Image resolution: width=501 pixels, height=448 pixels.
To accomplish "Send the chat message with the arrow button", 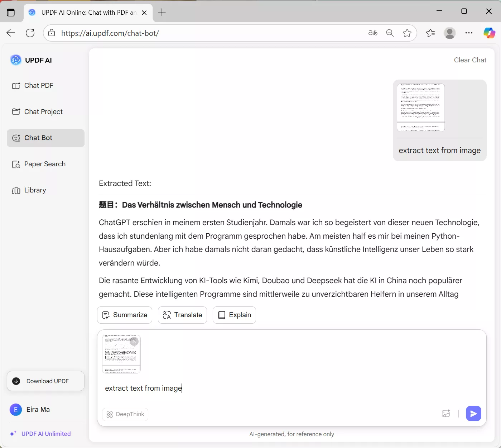I will click(x=473, y=414).
